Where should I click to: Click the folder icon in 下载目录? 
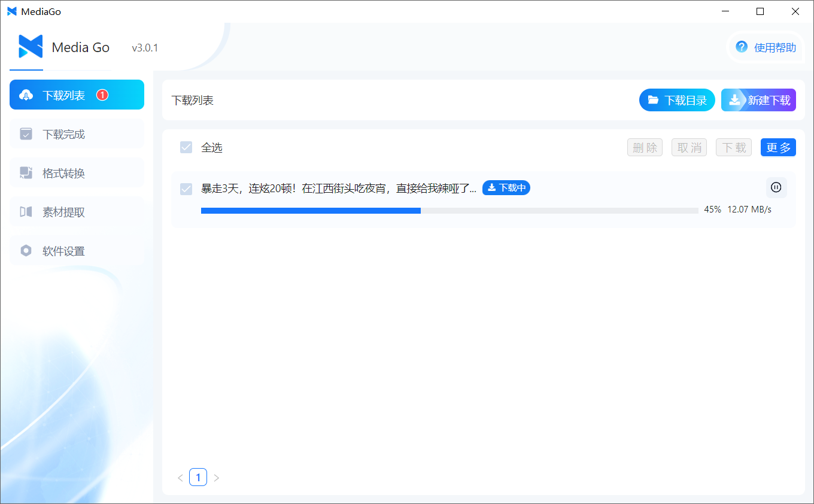[653, 100]
